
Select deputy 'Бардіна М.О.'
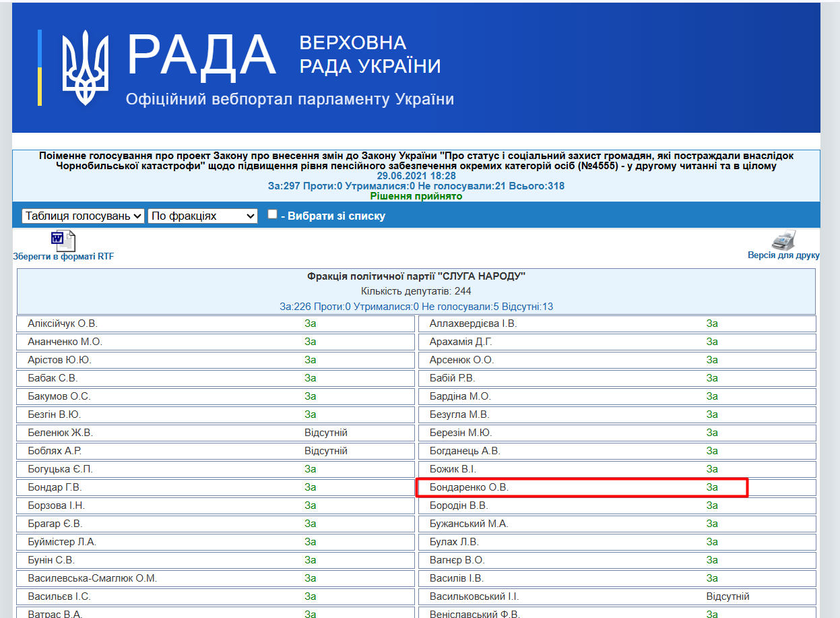[461, 396]
